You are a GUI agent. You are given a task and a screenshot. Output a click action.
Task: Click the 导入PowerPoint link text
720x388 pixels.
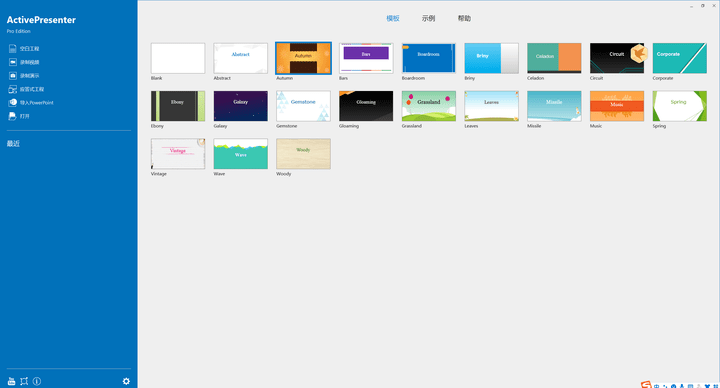(37, 103)
